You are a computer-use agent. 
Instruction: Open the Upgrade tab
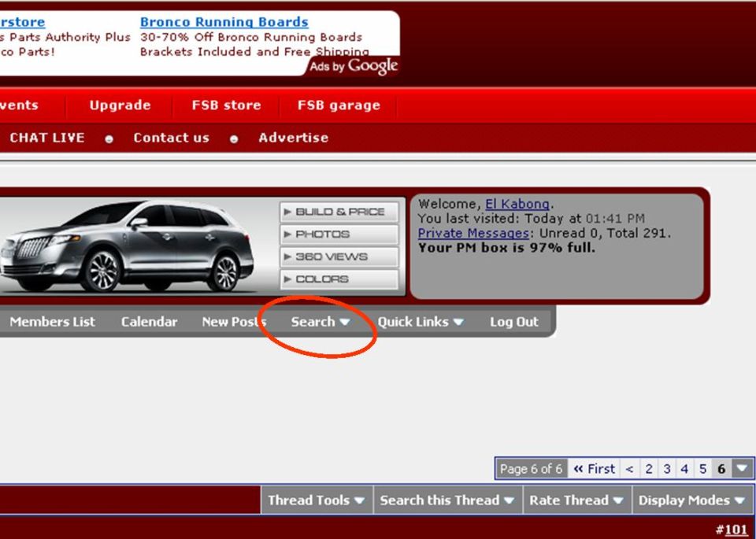pos(120,105)
